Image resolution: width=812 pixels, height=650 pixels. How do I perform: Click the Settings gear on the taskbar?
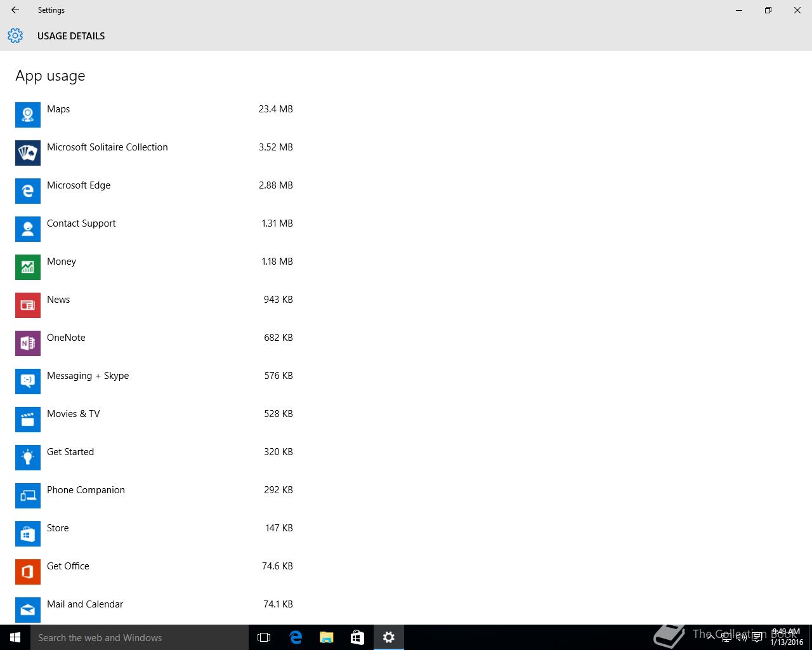pos(389,637)
